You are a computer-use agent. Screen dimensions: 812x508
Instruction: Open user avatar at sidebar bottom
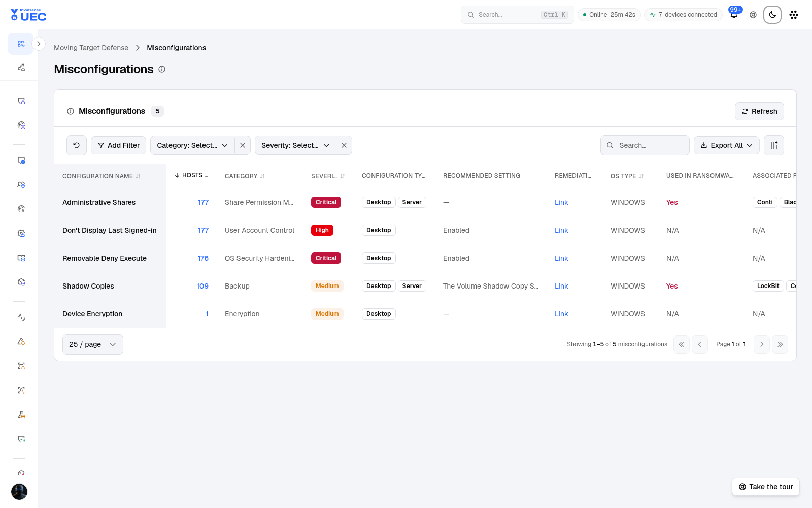click(x=19, y=492)
